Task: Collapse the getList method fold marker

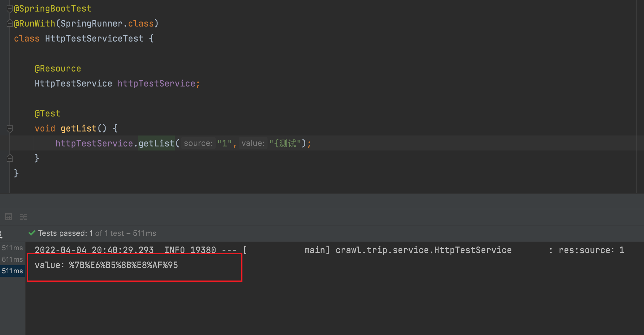Action: click(x=10, y=129)
